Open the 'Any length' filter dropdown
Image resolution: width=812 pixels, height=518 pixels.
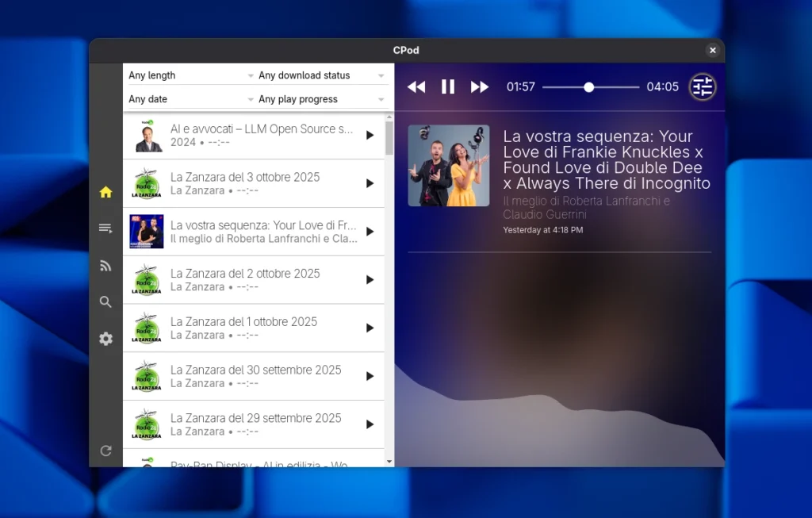click(189, 75)
